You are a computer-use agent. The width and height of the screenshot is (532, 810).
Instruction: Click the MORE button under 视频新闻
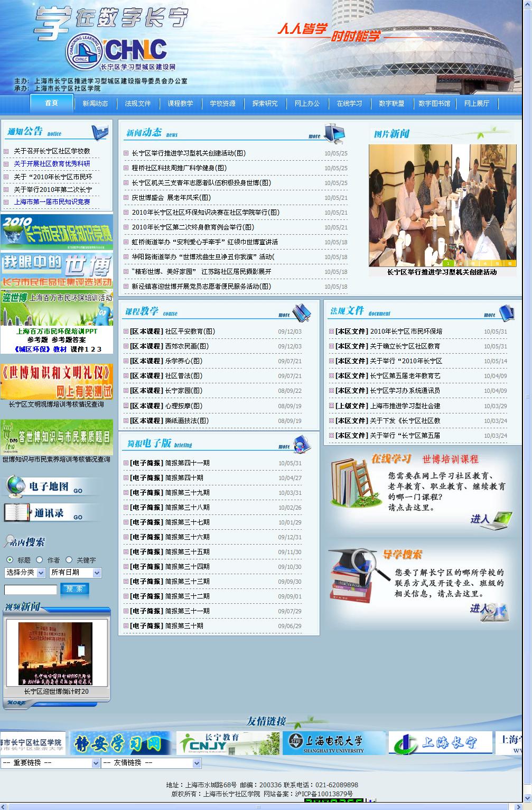click(x=17, y=703)
